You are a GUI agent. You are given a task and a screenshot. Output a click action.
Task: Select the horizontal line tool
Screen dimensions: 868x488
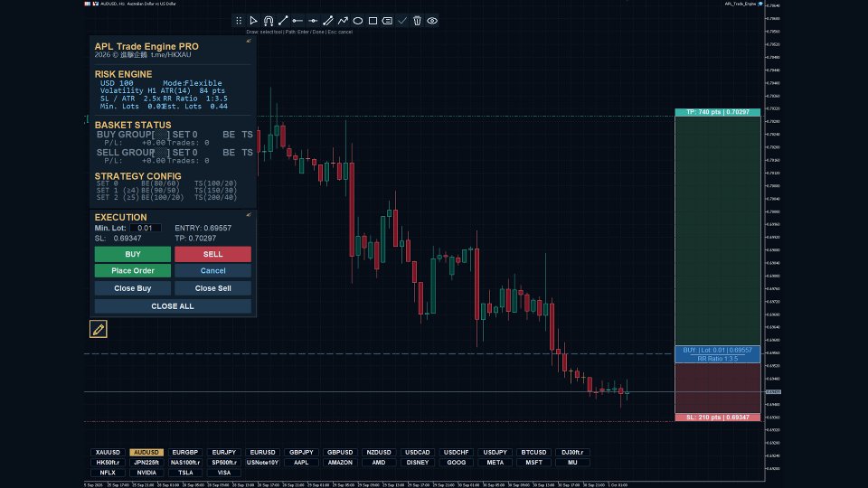[313, 21]
